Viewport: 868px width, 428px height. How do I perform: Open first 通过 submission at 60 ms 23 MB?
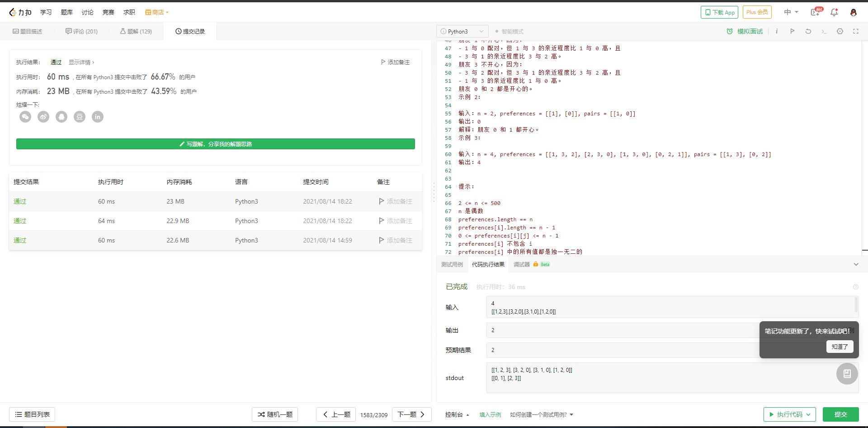click(20, 201)
